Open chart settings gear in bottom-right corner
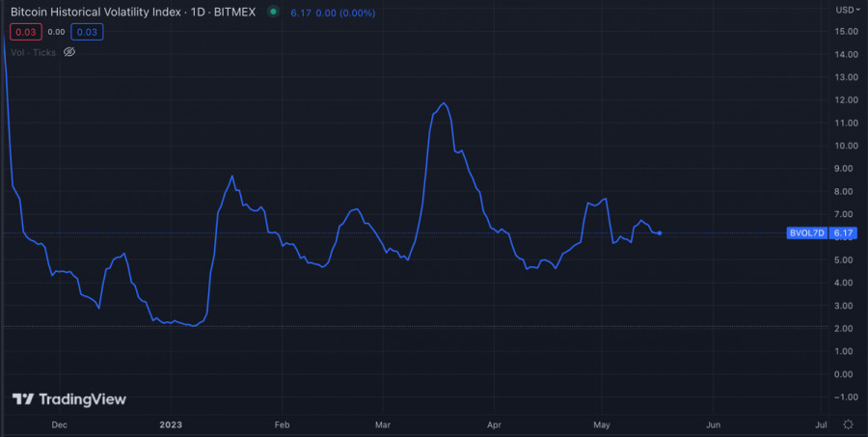Screen dimensions: 868x437 click(848, 424)
